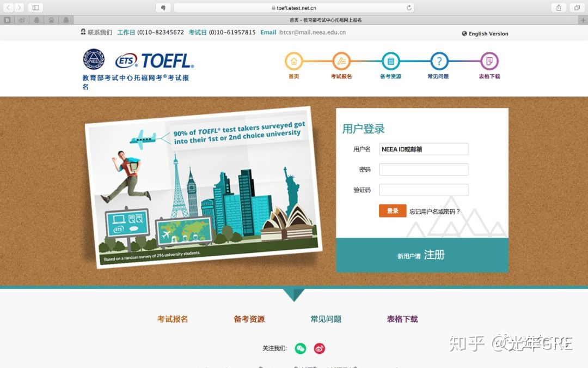
Task: Add a new tab with plus button
Action: point(583,20)
